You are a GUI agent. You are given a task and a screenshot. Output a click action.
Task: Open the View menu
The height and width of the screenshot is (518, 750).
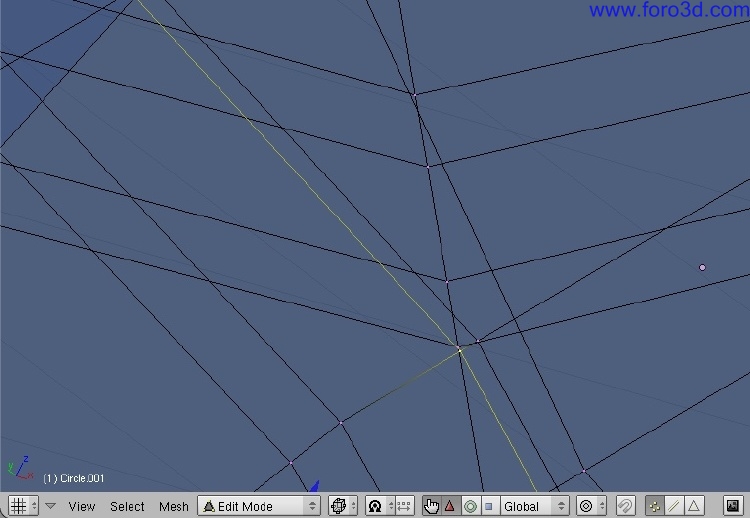click(81, 506)
